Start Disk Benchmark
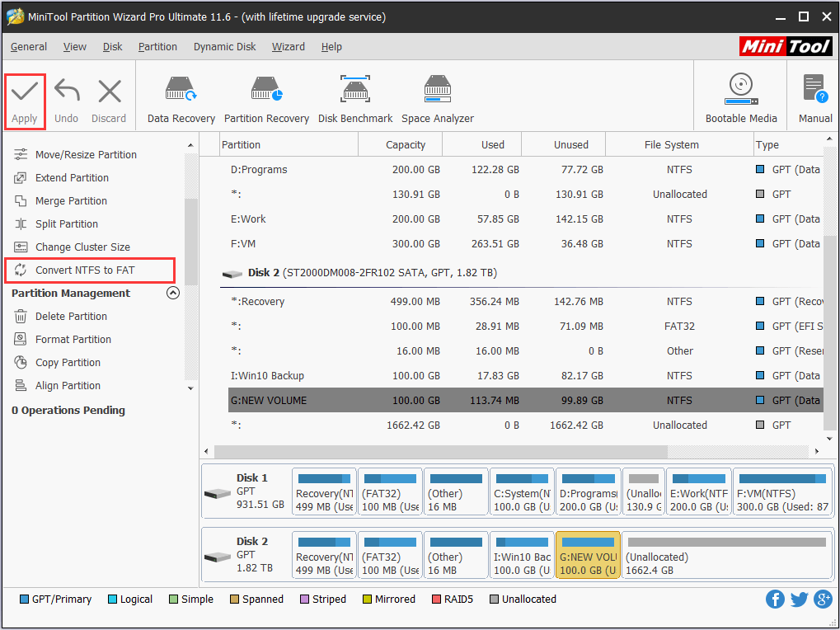Viewport: 840px width, 630px height. point(355,100)
